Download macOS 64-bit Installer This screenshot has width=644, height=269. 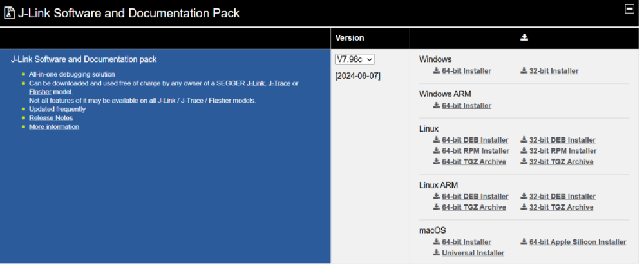466,242
